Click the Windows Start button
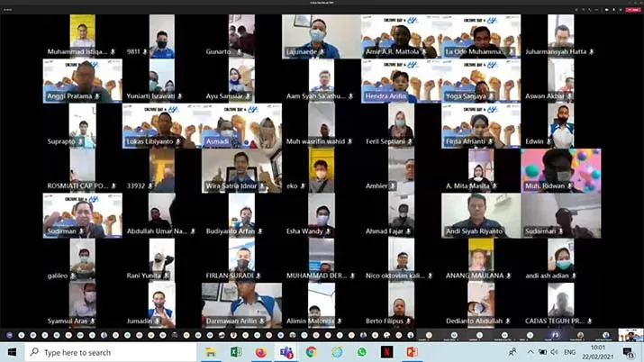Viewport: 644px width, 362px height. pyautogui.click(x=12, y=352)
